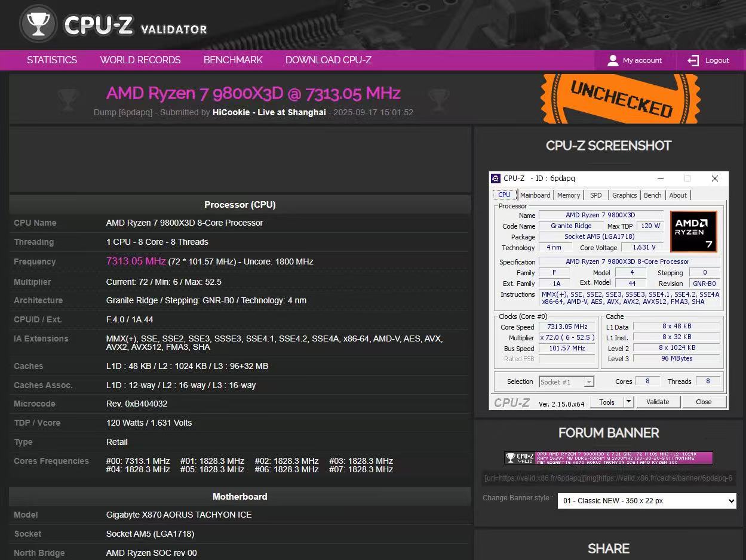Click the Validate button
The image size is (746, 560).
point(658,402)
